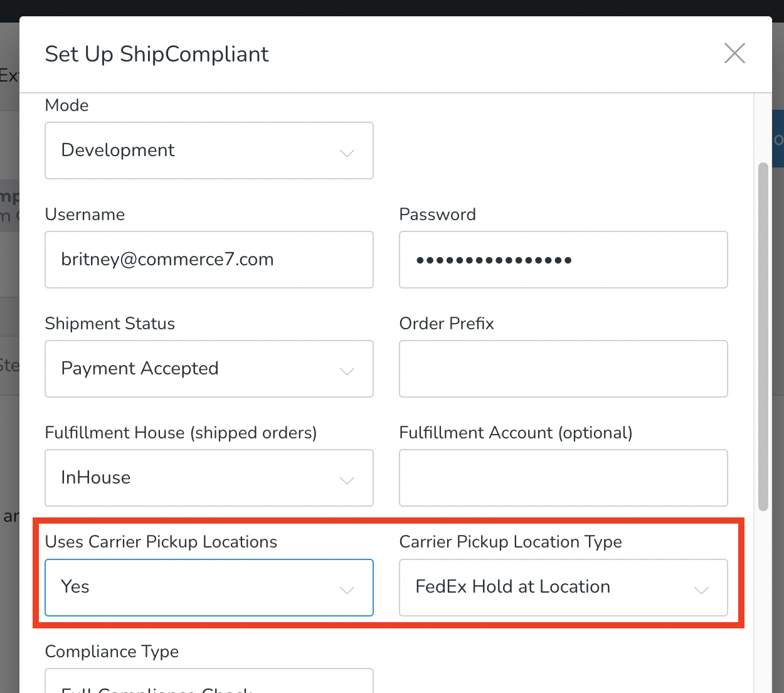Click the chevron next to InHouse

347,480
